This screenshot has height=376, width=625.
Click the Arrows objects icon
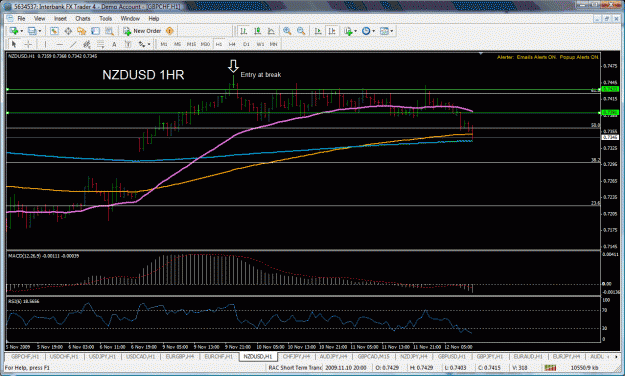[142, 44]
